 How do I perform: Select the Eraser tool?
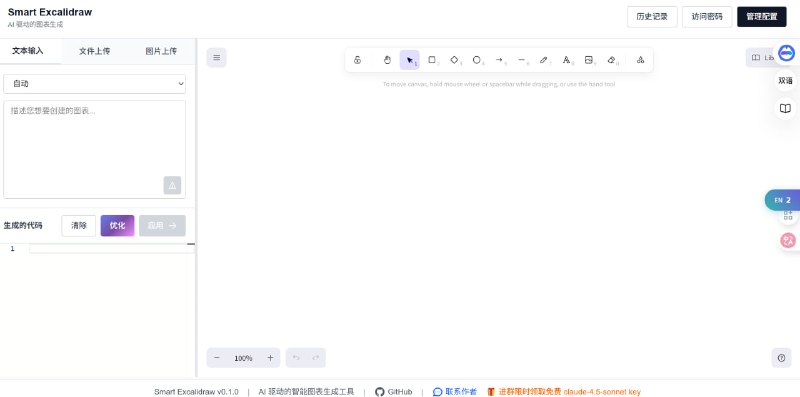click(611, 60)
